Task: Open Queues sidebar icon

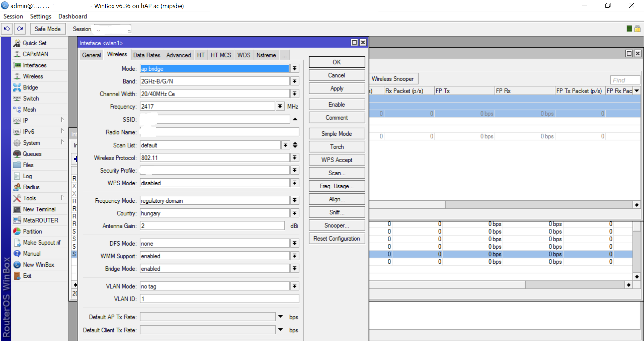Action: point(17,154)
